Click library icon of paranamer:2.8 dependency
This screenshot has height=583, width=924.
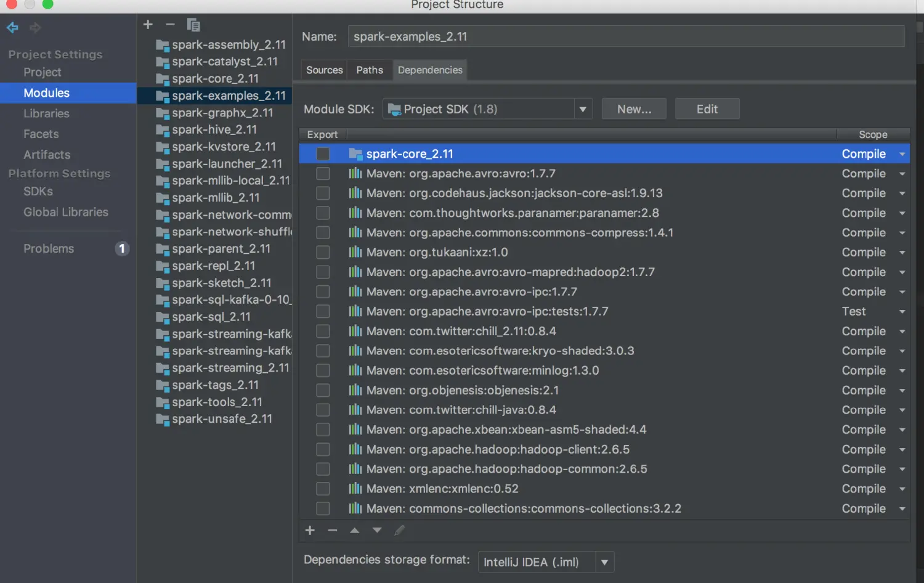coord(355,213)
